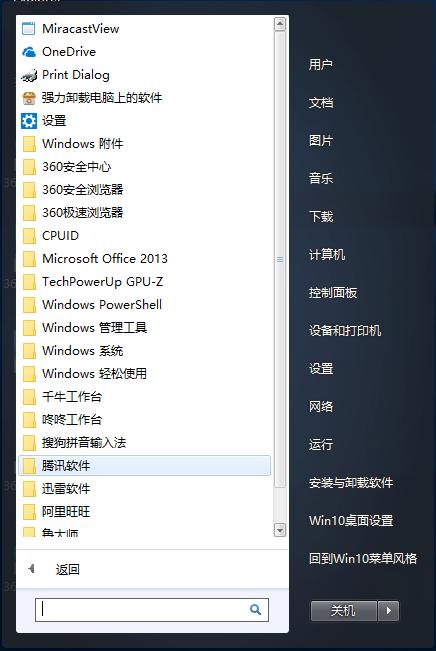Click the back arrow beside 返回
436x651 pixels.
(32, 569)
